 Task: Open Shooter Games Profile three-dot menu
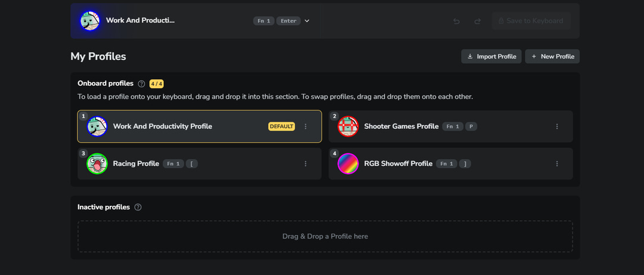click(557, 126)
